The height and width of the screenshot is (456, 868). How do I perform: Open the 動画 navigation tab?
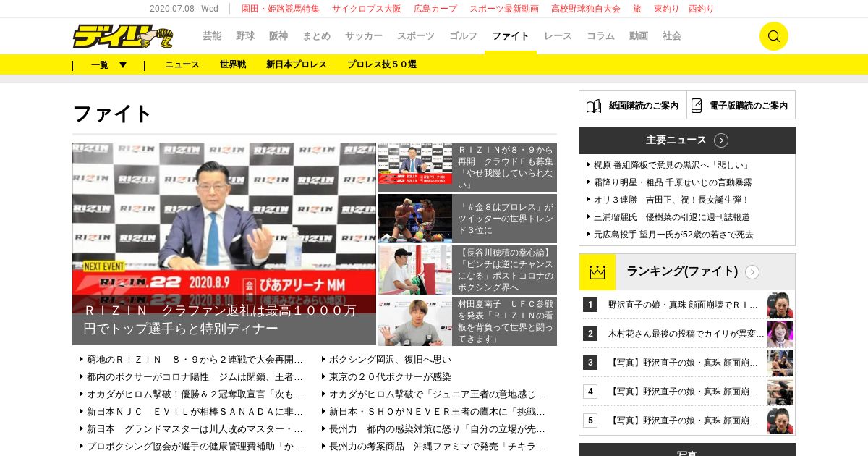point(639,35)
